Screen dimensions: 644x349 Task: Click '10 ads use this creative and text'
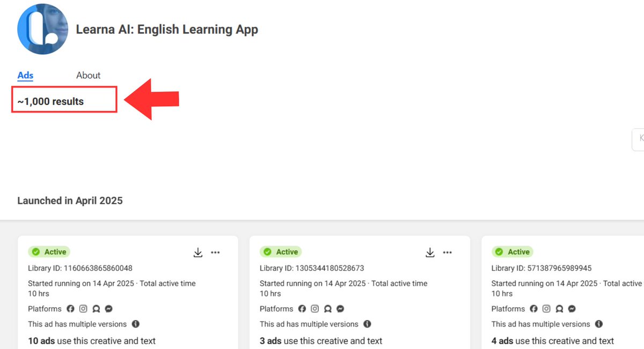[92, 341]
